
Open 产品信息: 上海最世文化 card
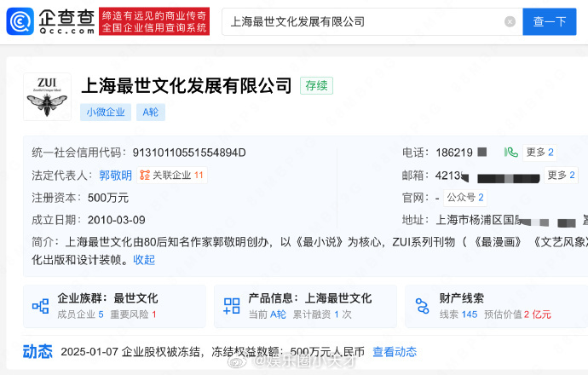(305, 306)
